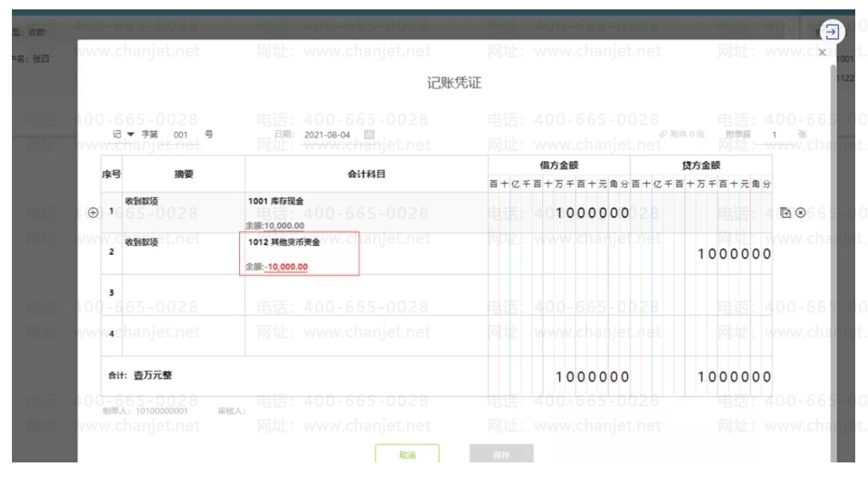Click the total 壹万元整 text
The image size is (868, 482).
153,376
